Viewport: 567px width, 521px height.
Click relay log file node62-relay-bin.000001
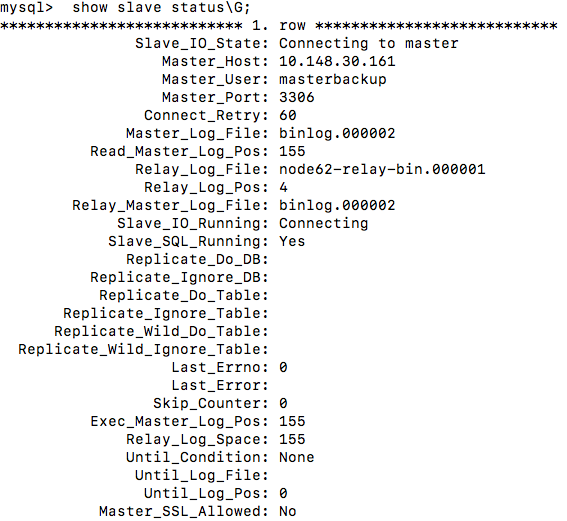point(382,170)
